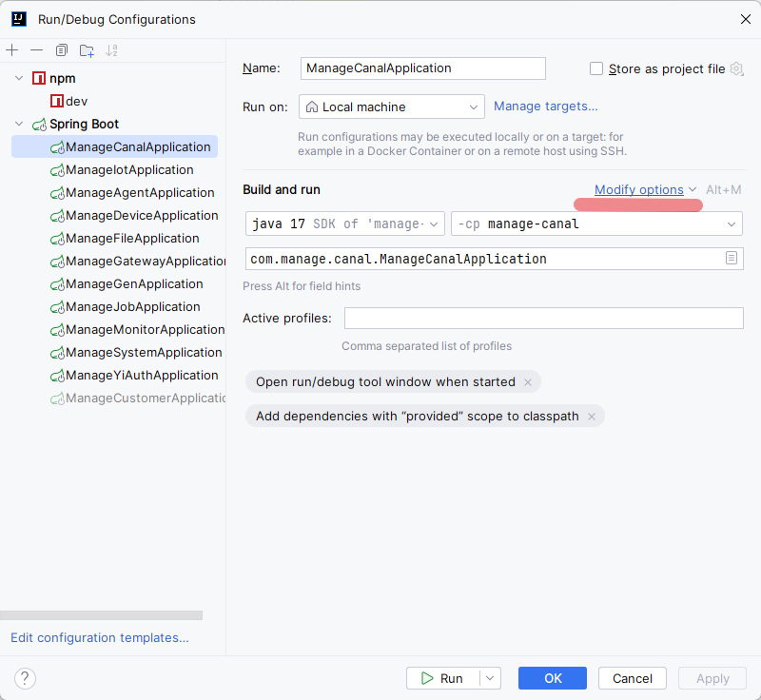Browse for main class via list icon
761x700 pixels.
(732, 258)
